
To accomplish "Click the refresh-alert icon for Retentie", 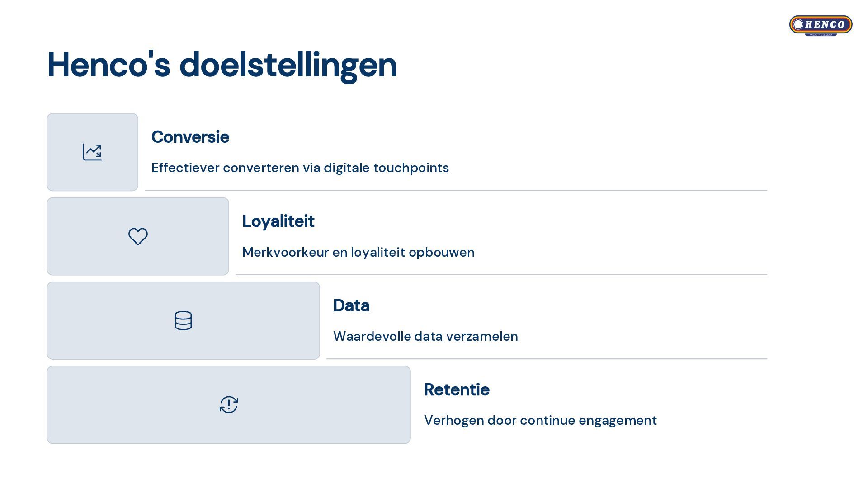I will pos(229,404).
